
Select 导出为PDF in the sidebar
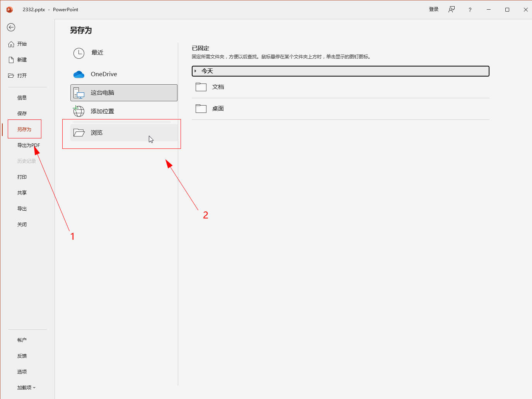[x=28, y=145]
